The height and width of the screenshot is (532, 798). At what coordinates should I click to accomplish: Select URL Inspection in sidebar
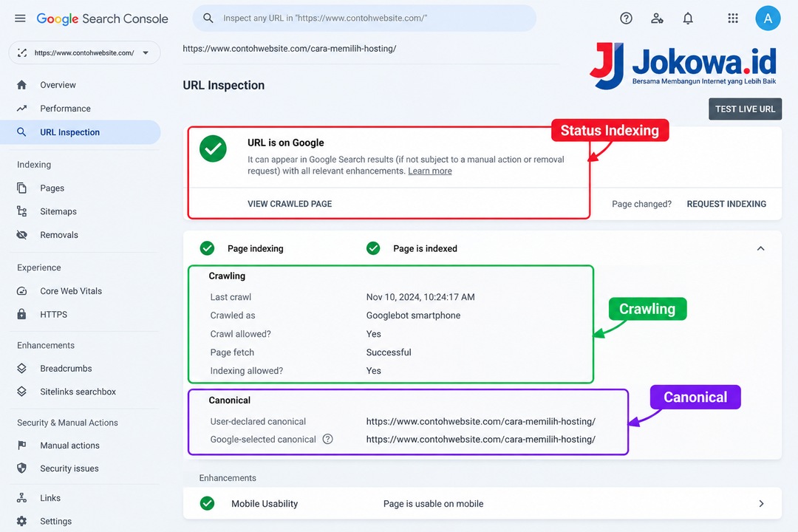tap(81, 132)
